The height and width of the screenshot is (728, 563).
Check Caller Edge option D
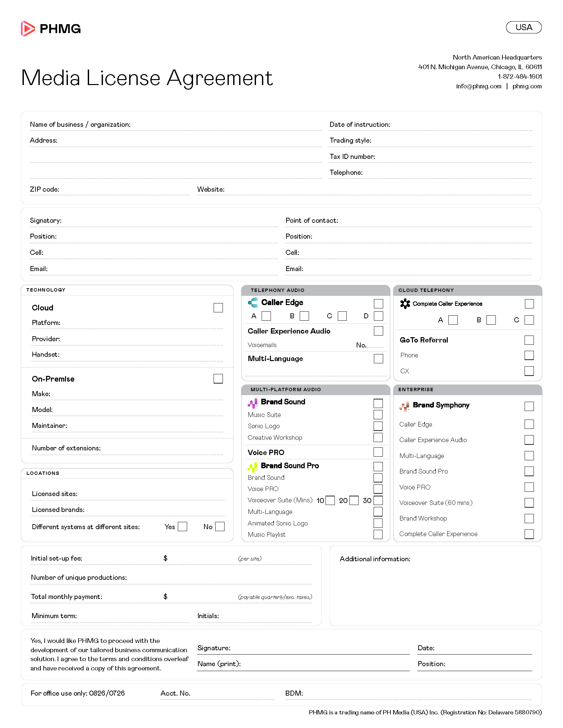(x=378, y=316)
